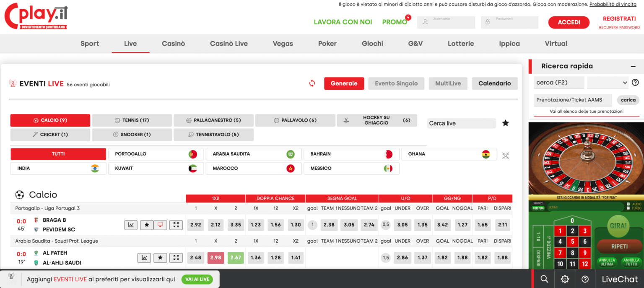Click the Password input field
This screenshot has width=644, height=288.
[x=509, y=22]
